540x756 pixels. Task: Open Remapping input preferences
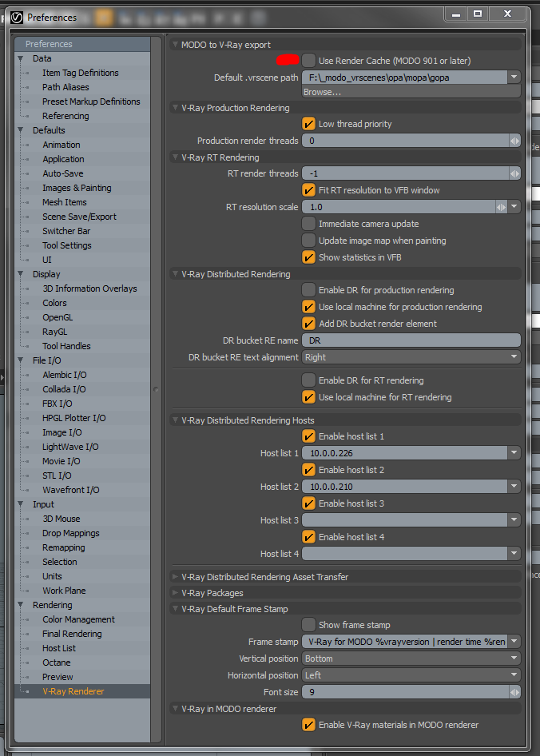pos(64,547)
